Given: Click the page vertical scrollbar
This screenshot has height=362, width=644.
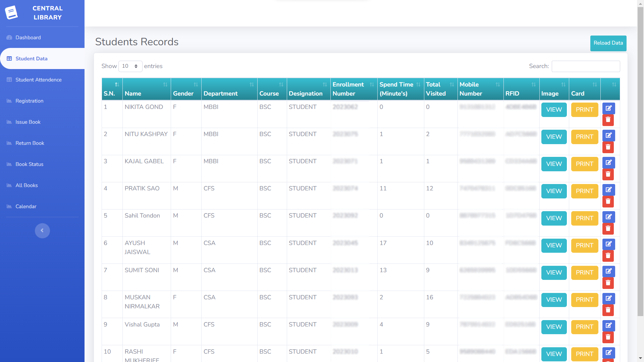Looking at the screenshot, I should click(640, 162).
